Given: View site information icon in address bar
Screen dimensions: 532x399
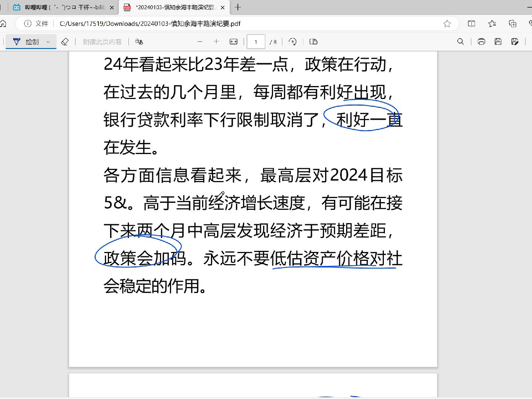Looking at the screenshot, I should 28,24.
